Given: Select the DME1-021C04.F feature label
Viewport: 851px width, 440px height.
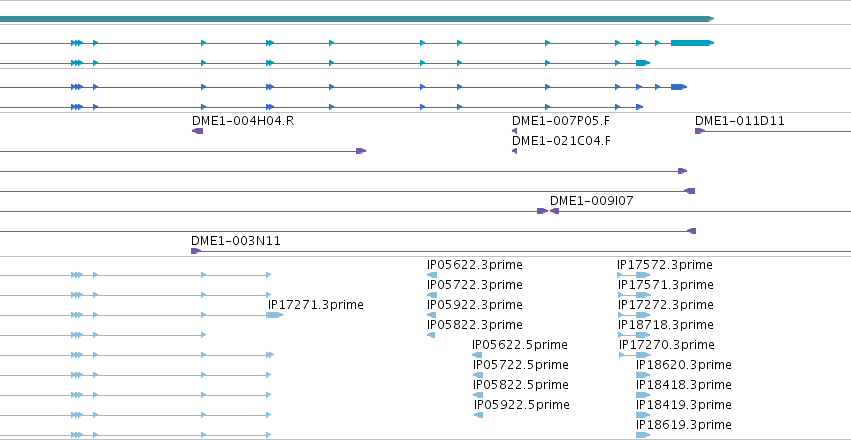Looking at the screenshot, I should [561, 141].
